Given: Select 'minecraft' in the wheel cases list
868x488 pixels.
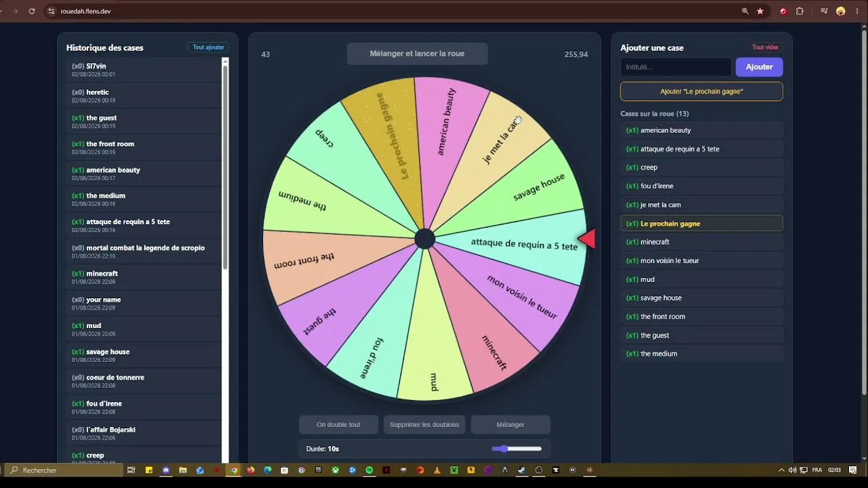Looking at the screenshot, I should coord(701,242).
